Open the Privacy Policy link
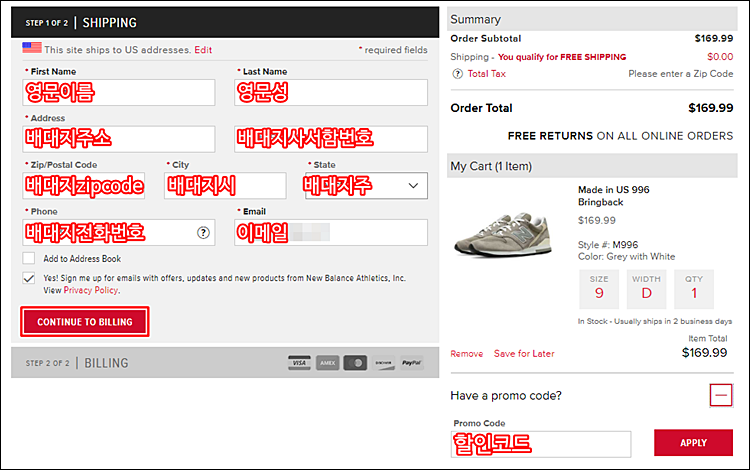 pos(91,290)
